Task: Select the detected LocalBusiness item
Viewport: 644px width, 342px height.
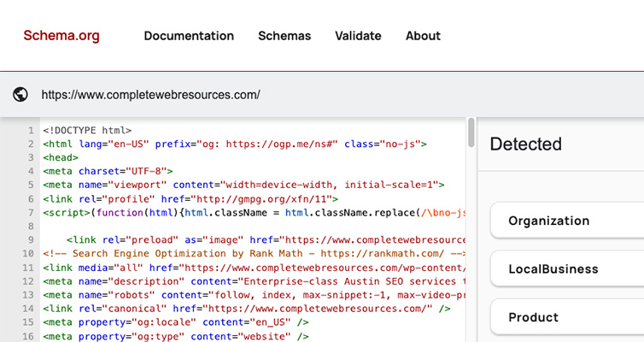Action: click(567, 268)
